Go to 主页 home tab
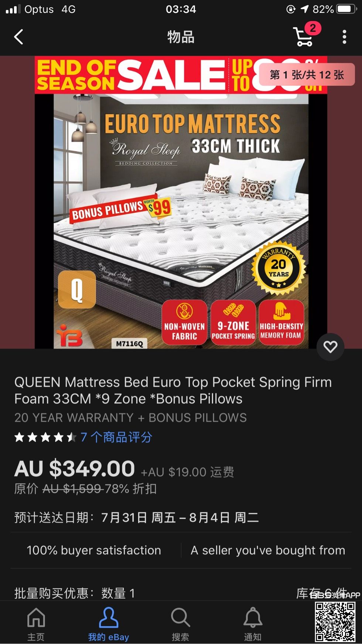 click(36, 624)
